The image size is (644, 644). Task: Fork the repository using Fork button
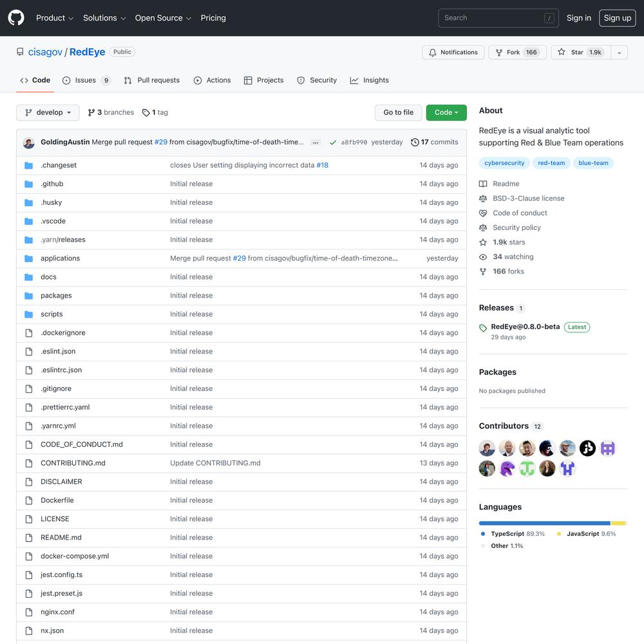point(517,52)
